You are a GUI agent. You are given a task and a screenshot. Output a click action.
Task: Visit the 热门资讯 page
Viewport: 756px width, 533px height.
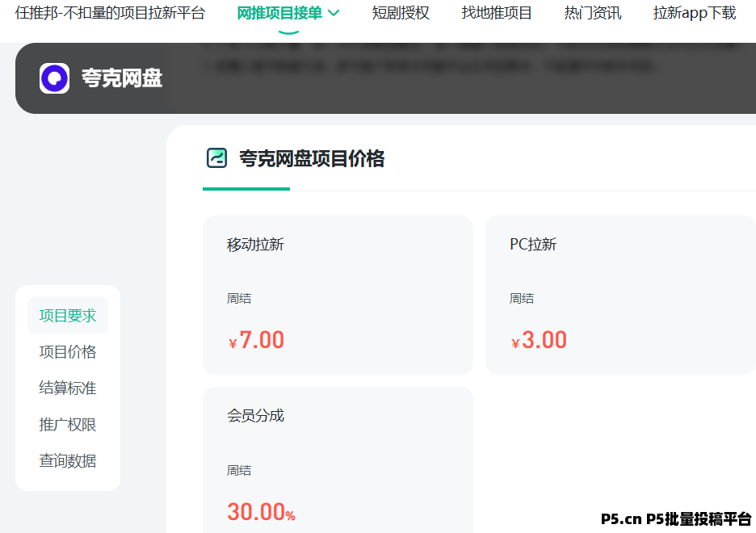click(x=593, y=13)
